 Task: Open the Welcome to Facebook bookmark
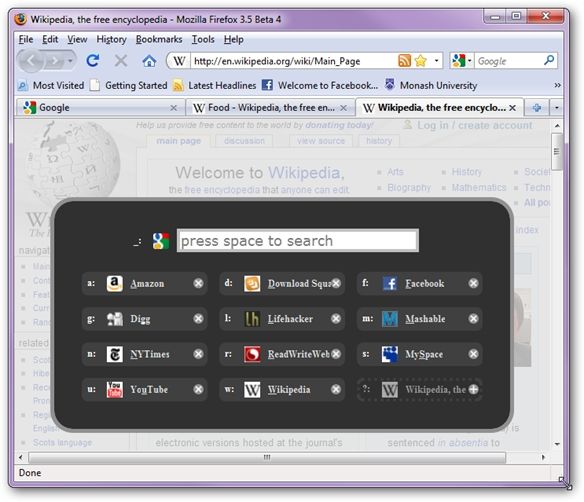(x=320, y=85)
